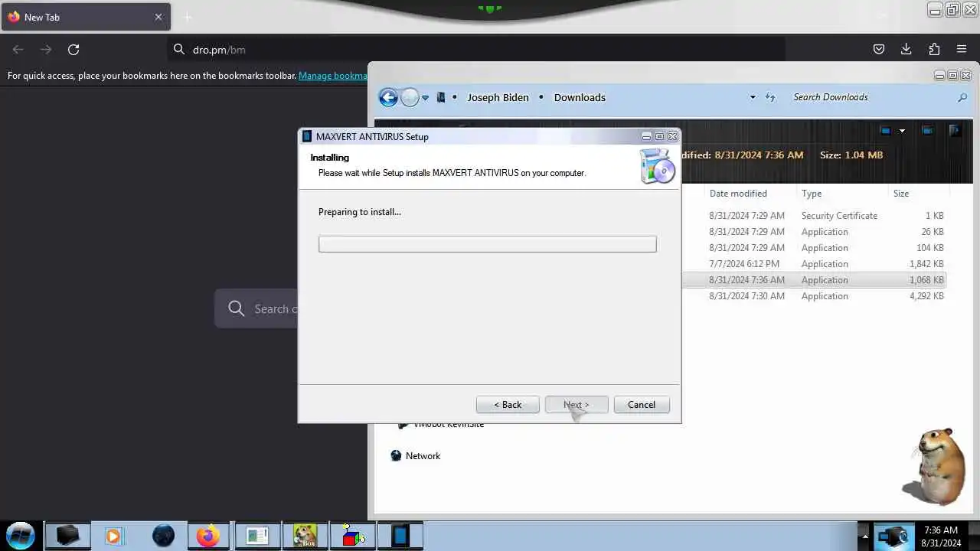This screenshot has height=551, width=980.
Task: Open the Firefox hamburger application menu
Action: (x=962, y=50)
